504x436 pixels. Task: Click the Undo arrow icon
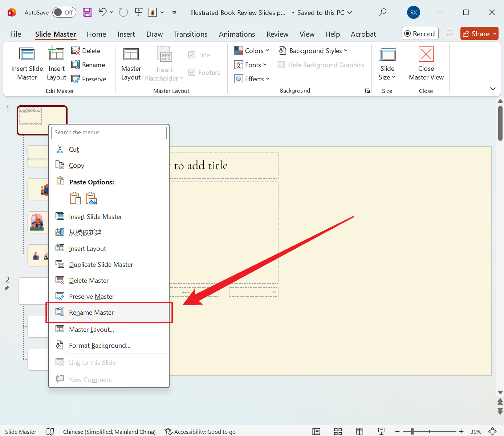tap(102, 12)
